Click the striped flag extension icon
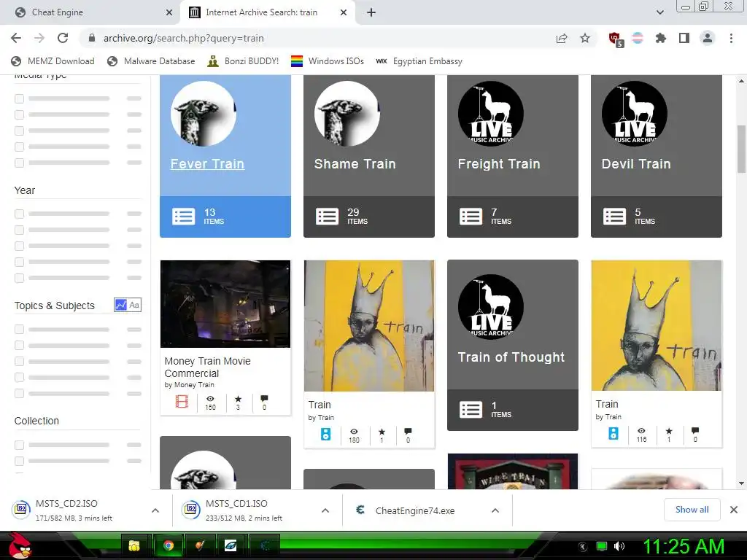Image resolution: width=747 pixels, height=560 pixels. click(x=638, y=38)
